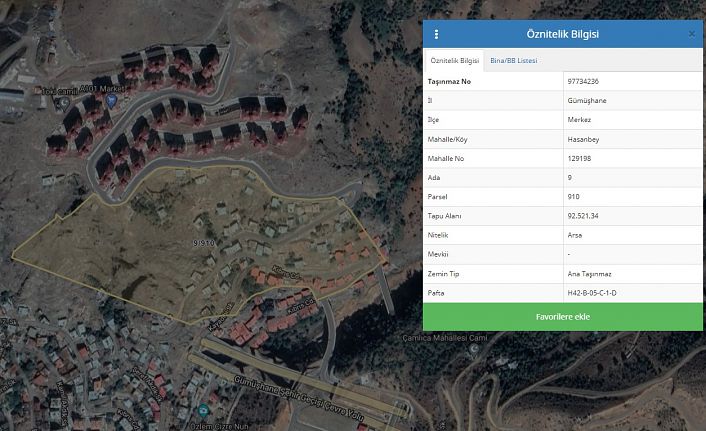The width and height of the screenshot is (706, 431).
Task: Click the 9/910 parcel label on map
Action: coord(203,242)
